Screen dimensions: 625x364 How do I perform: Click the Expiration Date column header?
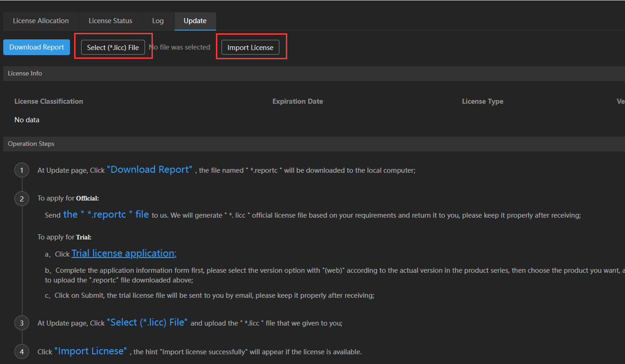pyautogui.click(x=297, y=101)
